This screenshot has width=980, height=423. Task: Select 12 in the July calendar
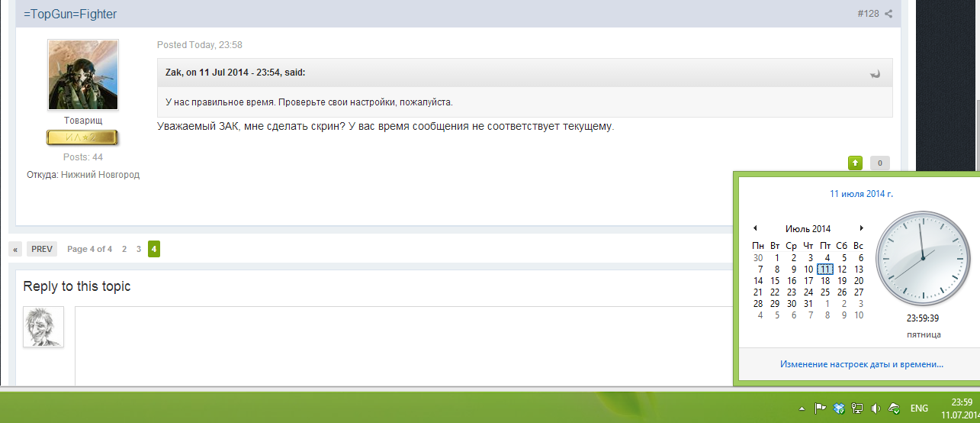coord(842,269)
